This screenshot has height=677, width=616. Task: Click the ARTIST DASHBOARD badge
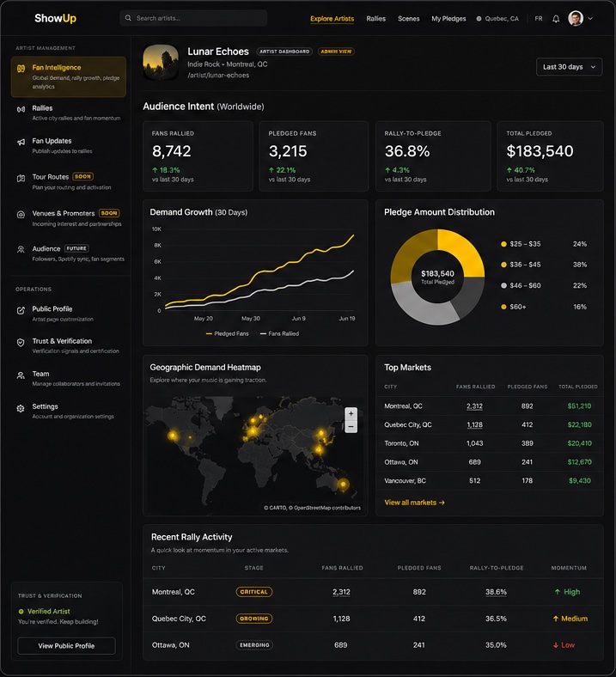click(284, 52)
